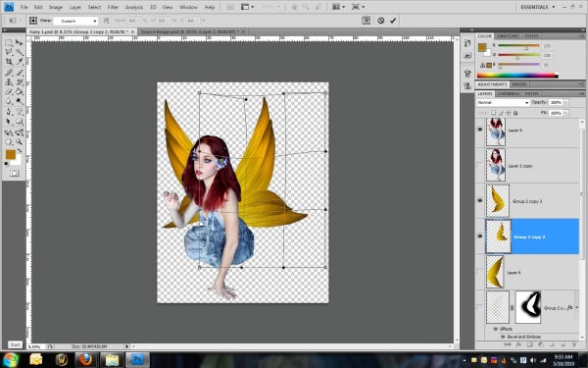Click the Opacity value field
This screenshot has height=368, width=588.
(555, 102)
